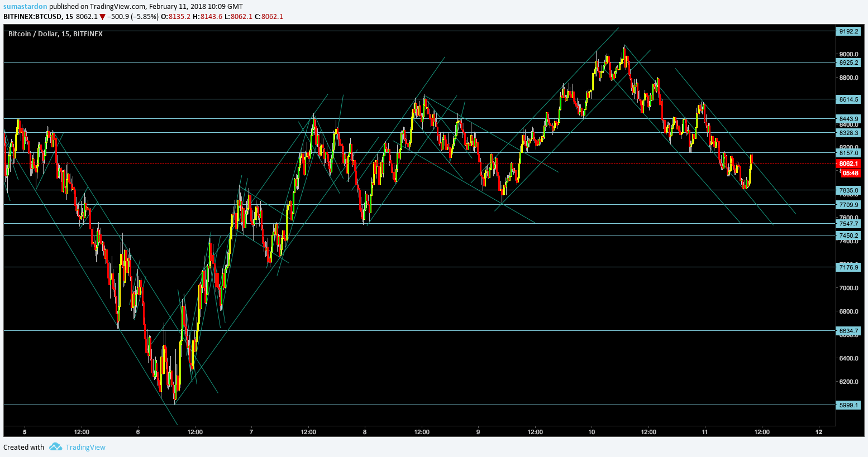The width and height of the screenshot is (868, 457).
Task: Select the 7547.7 price level label
Action: 848,224
